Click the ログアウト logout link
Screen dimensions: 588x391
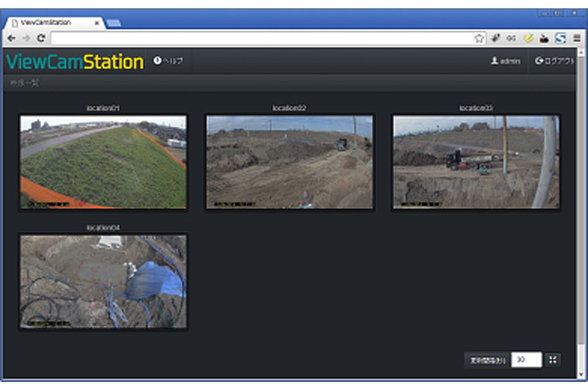[554, 61]
